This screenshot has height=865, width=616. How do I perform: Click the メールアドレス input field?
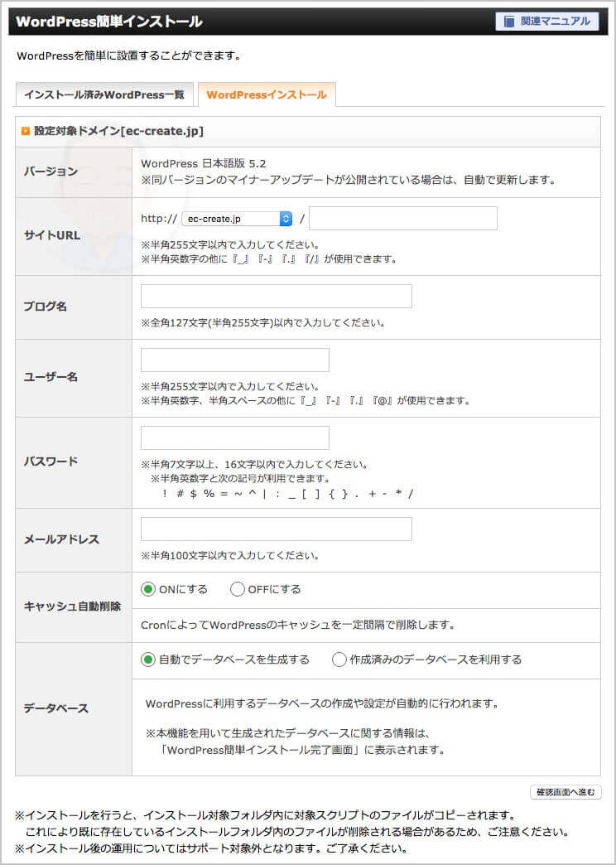(x=277, y=529)
